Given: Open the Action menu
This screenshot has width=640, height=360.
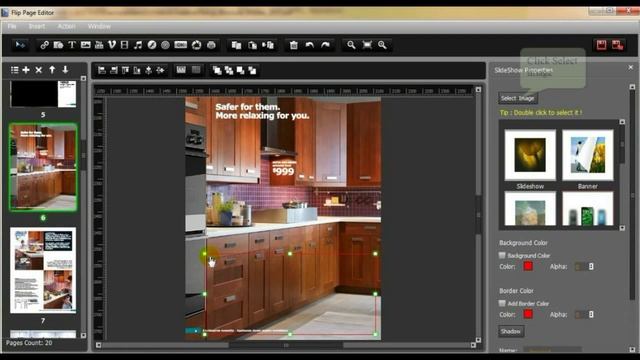Looking at the screenshot, I should pos(67,26).
